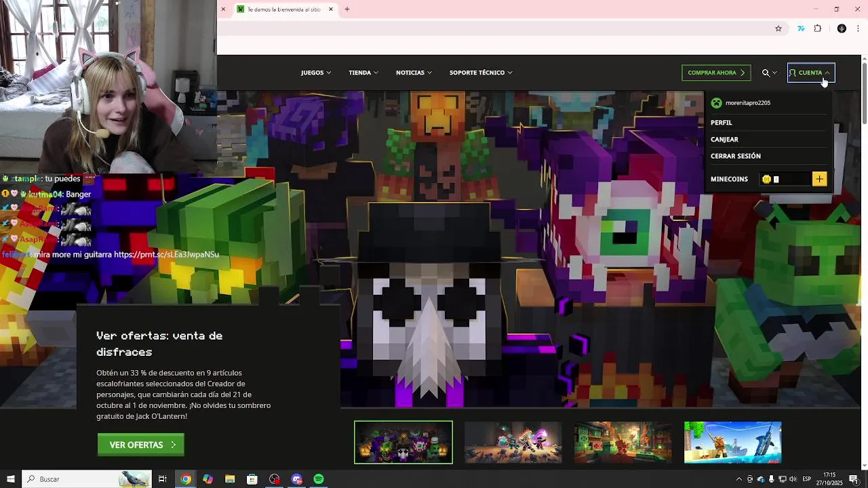Switch the ESP keyboard language indicator
The image size is (868, 488).
click(x=807, y=479)
